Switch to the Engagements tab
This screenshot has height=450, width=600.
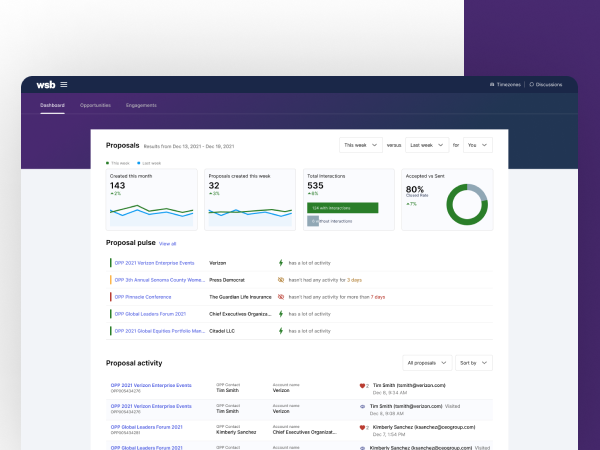point(141,105)
